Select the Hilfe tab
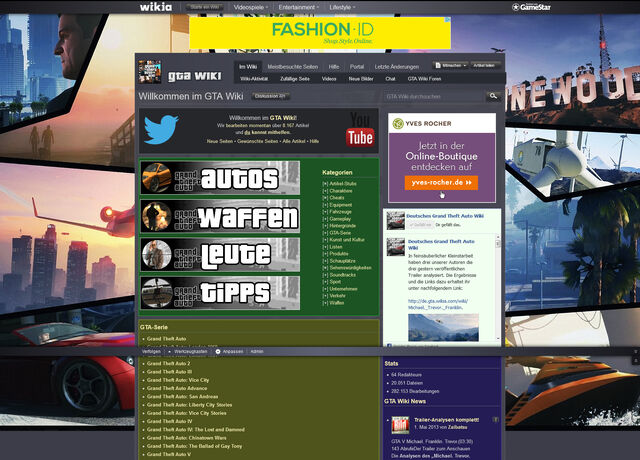The height and width of the screenshot is (460, 640). point(334,67)
